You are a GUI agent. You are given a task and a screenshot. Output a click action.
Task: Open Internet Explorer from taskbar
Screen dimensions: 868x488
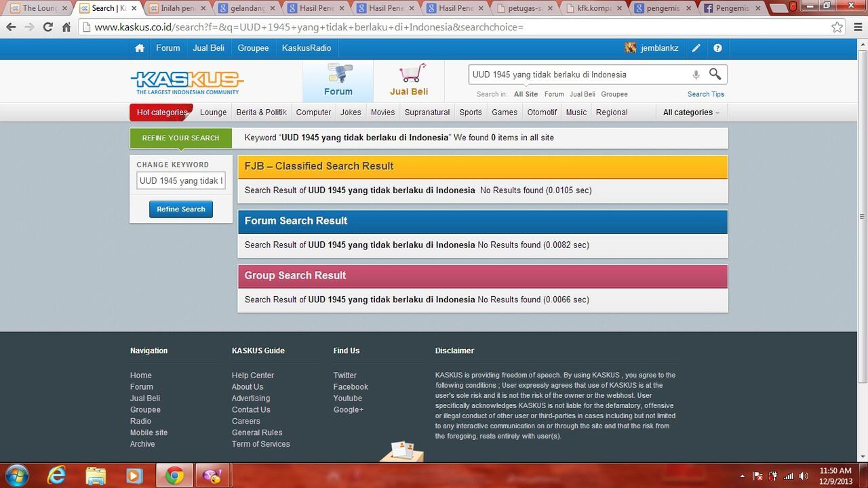click(x=56, y=476)
